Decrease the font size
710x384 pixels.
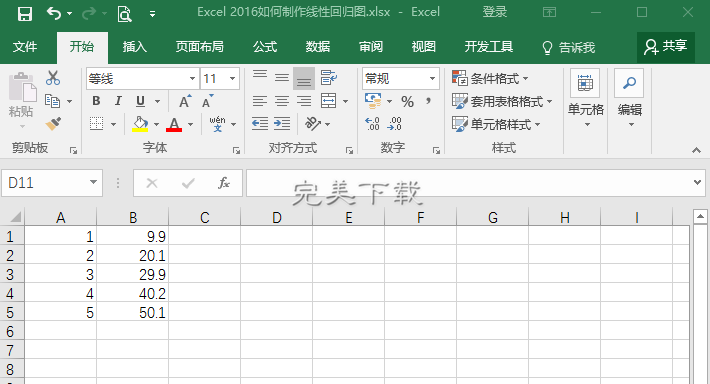[x=207, y=101]
